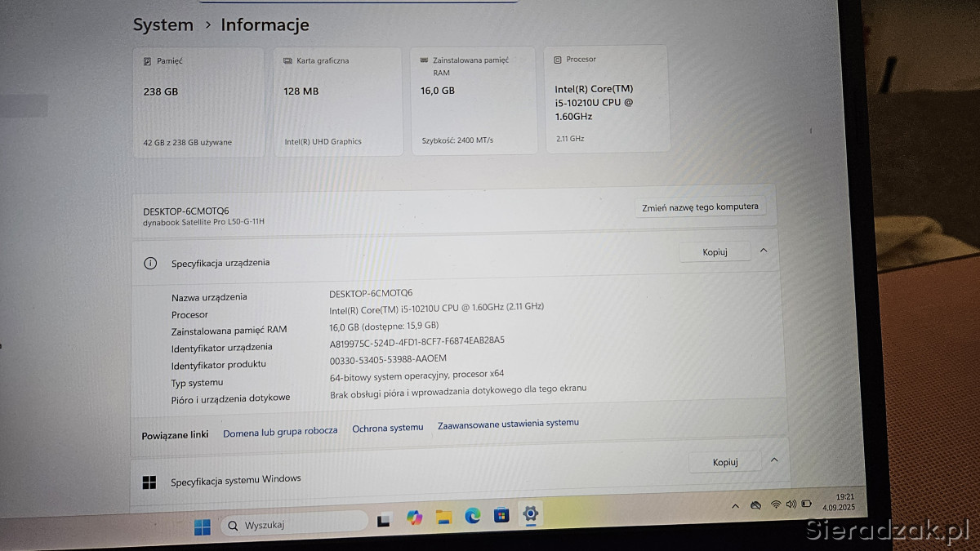Click the Wyszukaj taskbar search box

294,525
